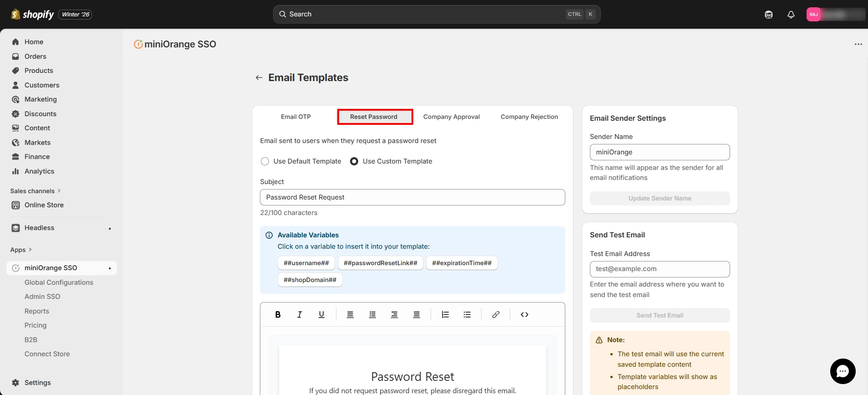This screenshot has height=395, width=868.
Task: Switch to Company Rejection tab
Action: [x=529, y=117]
